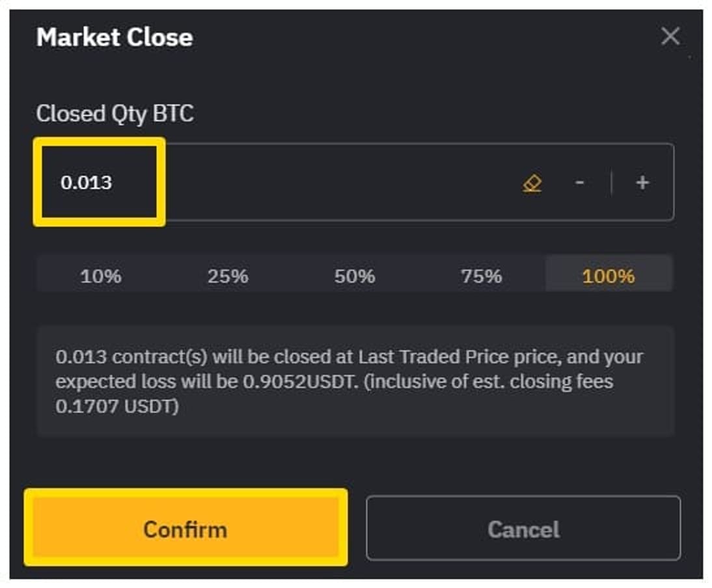Screen dimensions: 712x588
Task: Choose the 50% quantity option
Action: [355, 276]
